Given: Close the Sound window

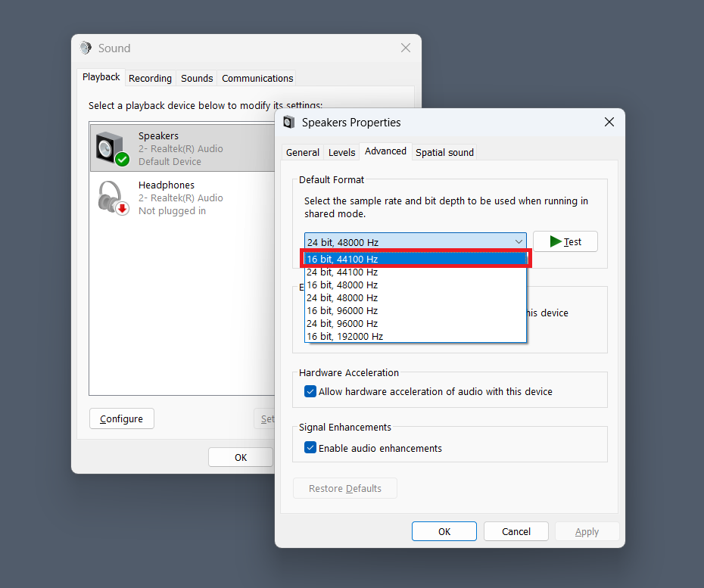Looking at the screenshot, I should click(405, 48).
